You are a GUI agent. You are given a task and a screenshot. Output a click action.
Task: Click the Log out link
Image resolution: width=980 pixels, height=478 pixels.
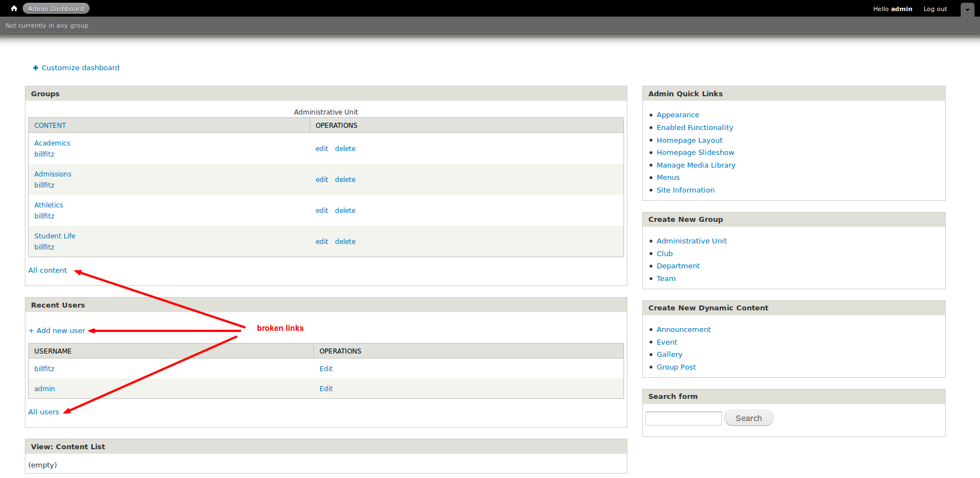pos(935,9)
